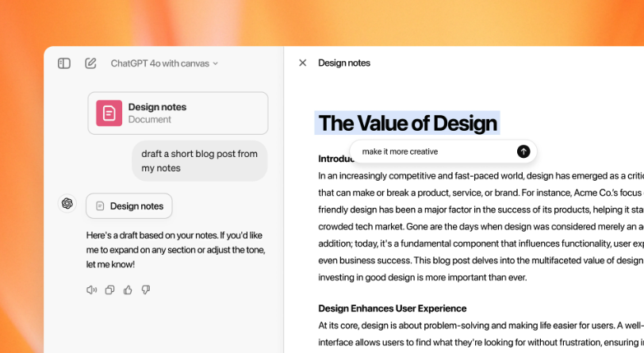Give thumbs down to the response
Viewport: 644px width, 353px height.
(x=146, y=290)
